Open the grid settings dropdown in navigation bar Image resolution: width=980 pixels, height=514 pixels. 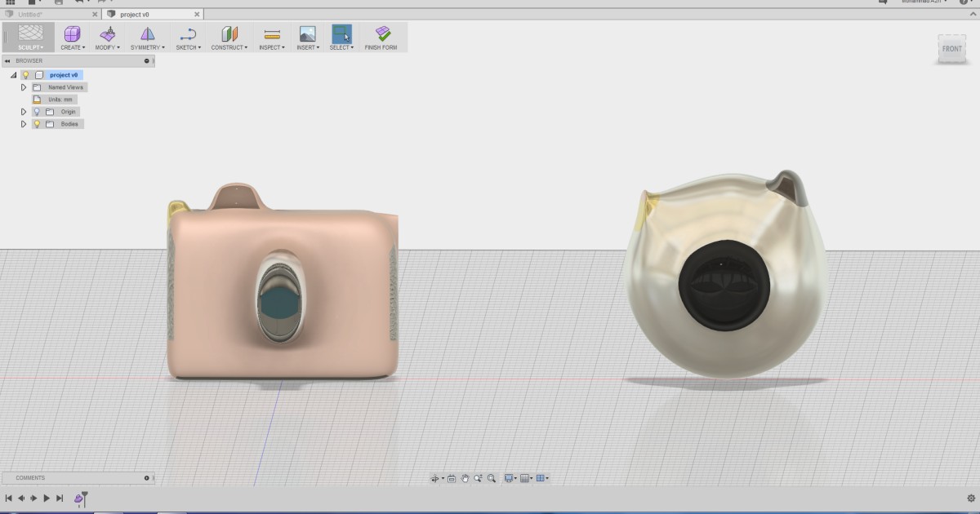(x=527, y=478)
